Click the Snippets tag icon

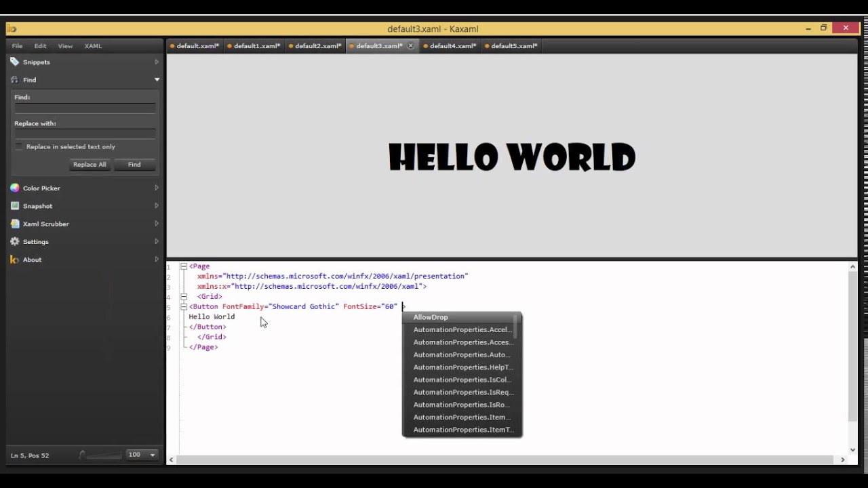pyautogui.click(x=15, y=62)
